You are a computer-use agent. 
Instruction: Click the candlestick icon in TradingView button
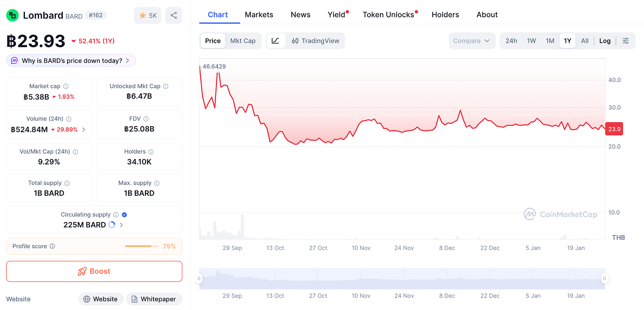tap(295, 41)
